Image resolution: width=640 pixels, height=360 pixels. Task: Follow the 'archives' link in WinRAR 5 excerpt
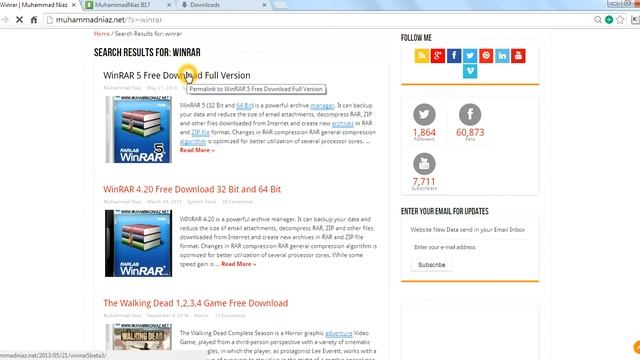[x=342, y=123]
